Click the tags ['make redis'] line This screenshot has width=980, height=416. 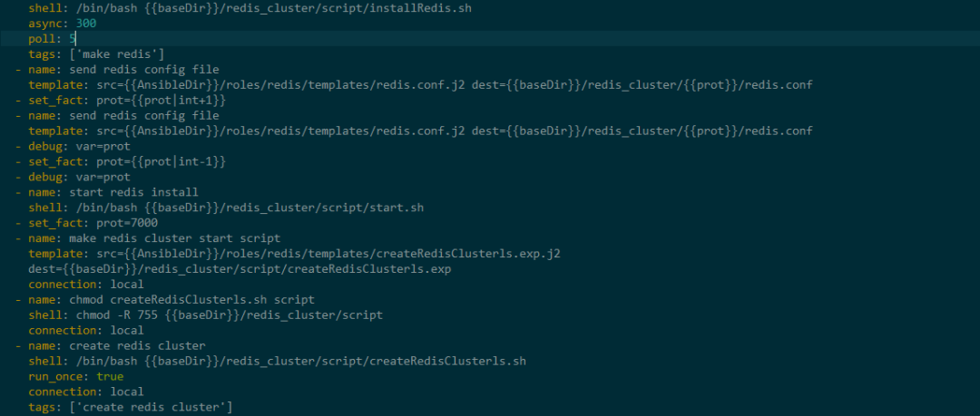96,54
